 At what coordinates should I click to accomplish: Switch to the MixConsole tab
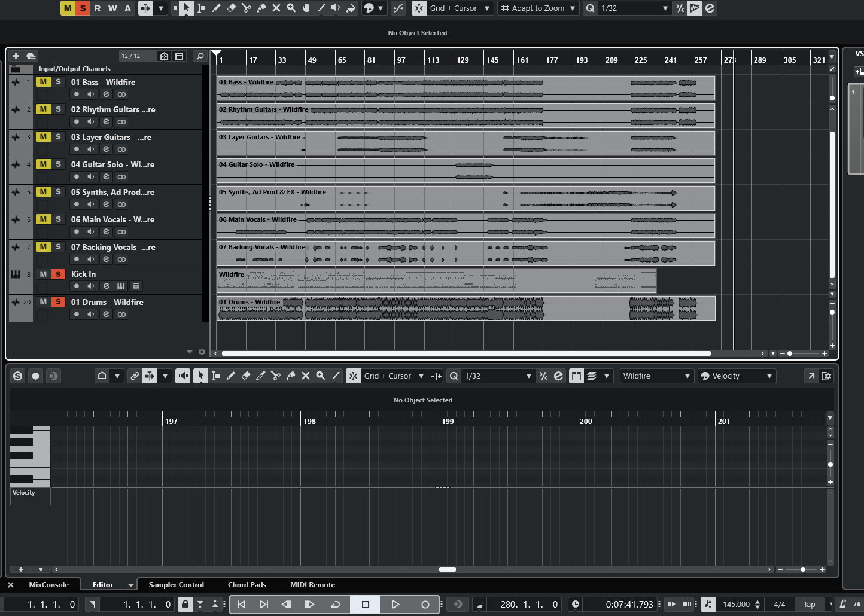pos(49,584)
